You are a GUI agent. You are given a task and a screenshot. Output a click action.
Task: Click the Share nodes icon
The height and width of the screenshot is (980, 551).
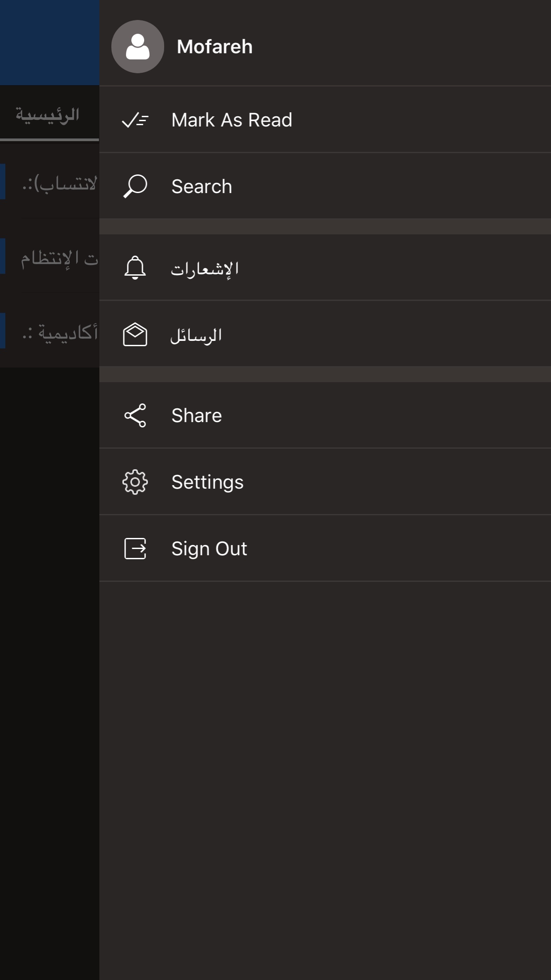click(x=135, y=415)
